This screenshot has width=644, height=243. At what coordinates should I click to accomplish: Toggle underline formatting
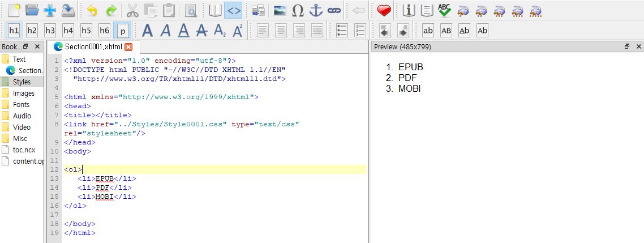click(x=183, y=31)
